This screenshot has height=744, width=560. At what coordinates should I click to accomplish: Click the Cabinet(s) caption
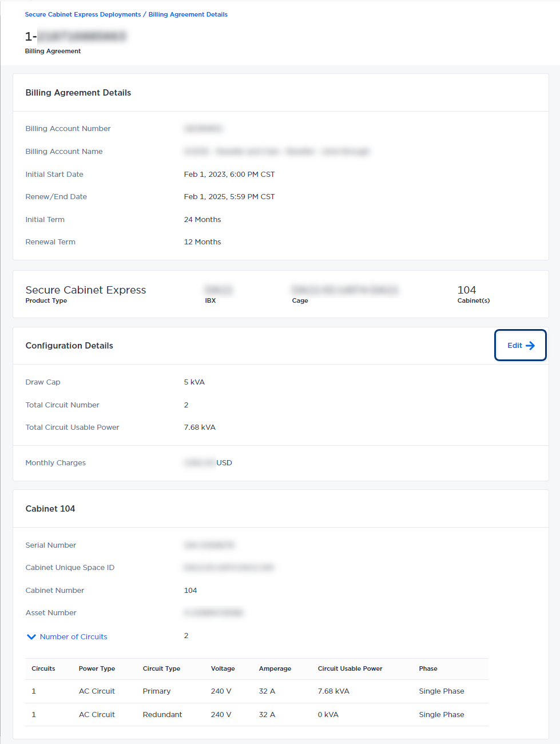474,301
